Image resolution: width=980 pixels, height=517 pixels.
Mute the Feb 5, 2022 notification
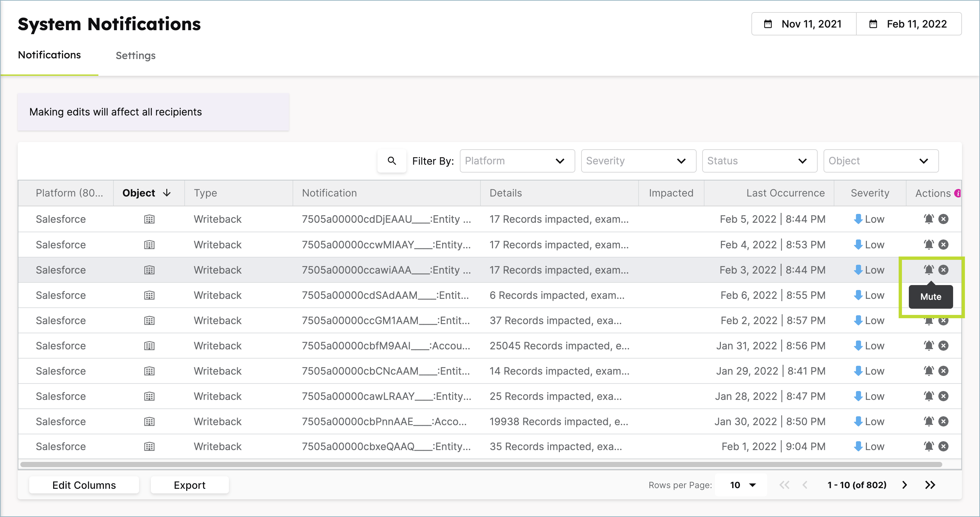click(929, 219)
